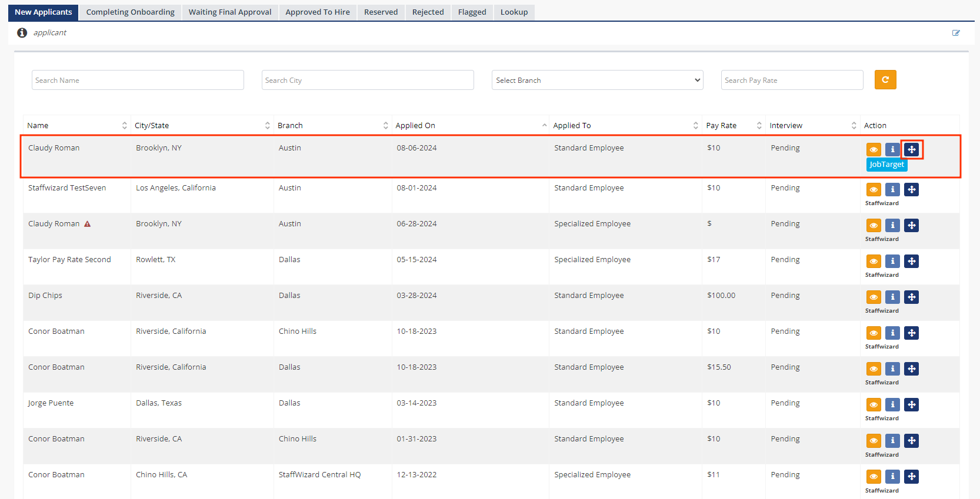
Task: Click the eye icon for Jorge Puente
Action: coord(874,404)
